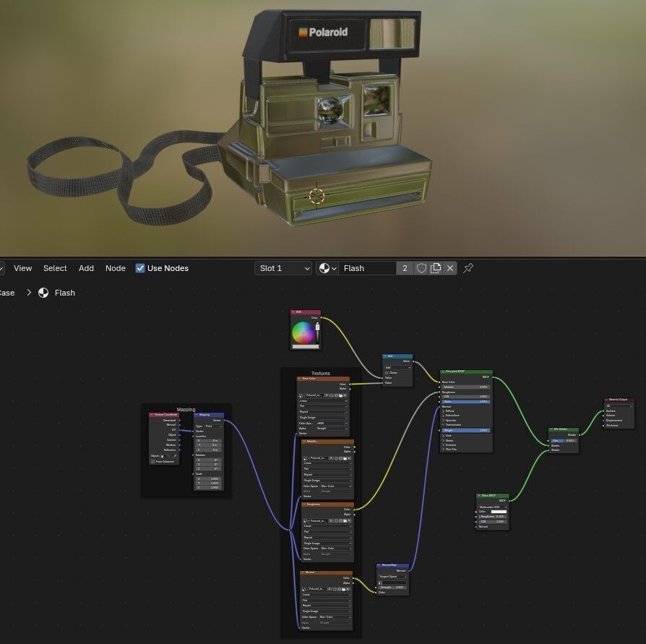Viewport: 646px width, 644px height.
Task: Click the Textures frame label
Action: pos(320,373)
